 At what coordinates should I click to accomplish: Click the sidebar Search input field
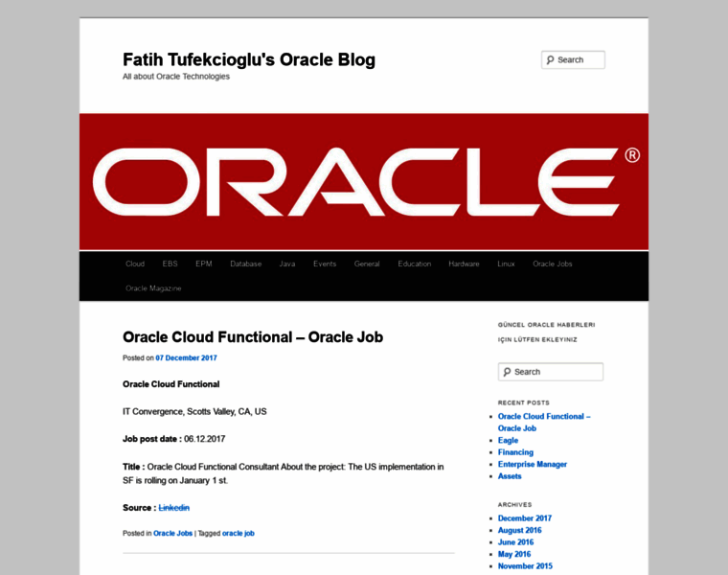tap(551, 372)
